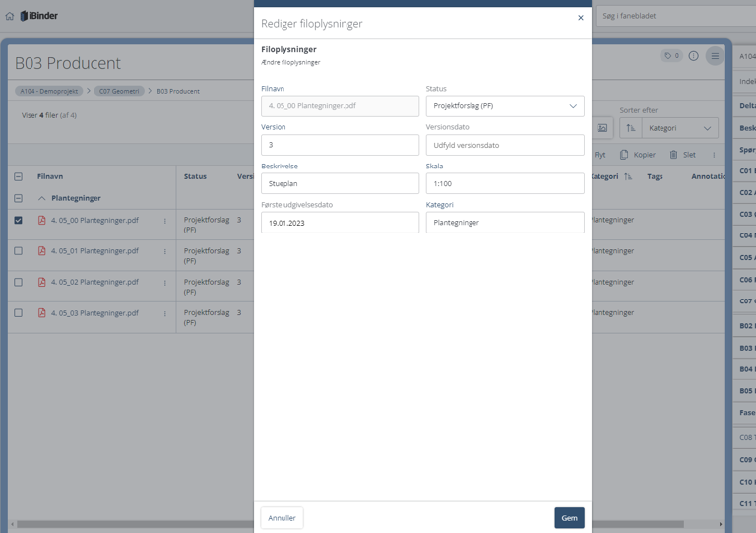
Task: Open the Sorter efter Kategori dropdown
Action: coord(679,128)
